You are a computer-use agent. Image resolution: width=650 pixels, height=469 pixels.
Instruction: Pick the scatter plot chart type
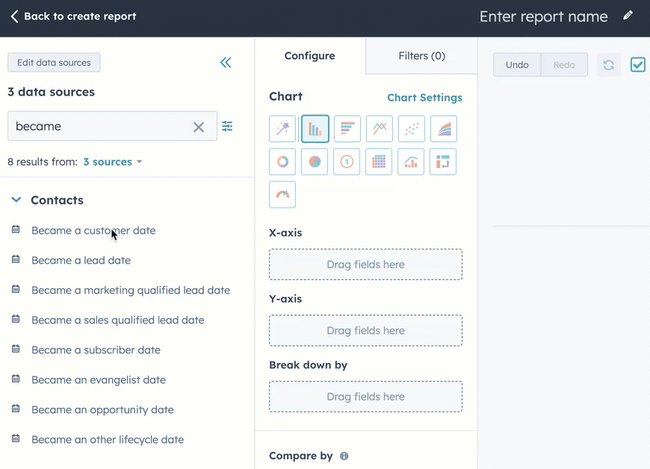tap(411, 128)
